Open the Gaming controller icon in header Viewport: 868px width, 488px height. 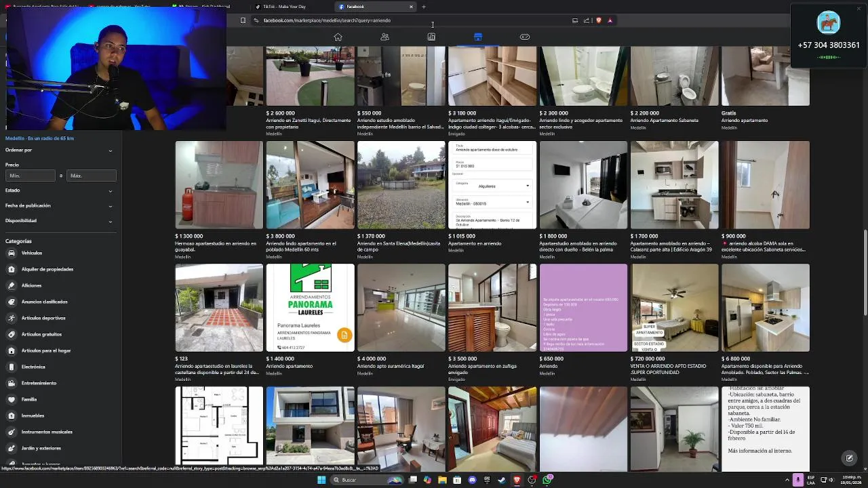point(525,37)
